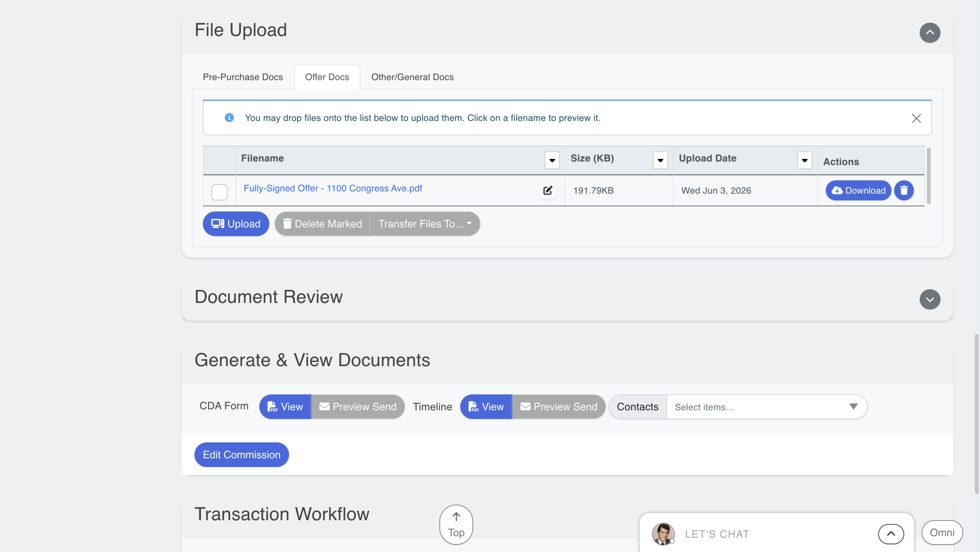Image resolution: width=980 pixels, height=552 pixels.
Task: Open Transfer Files To... dropdown
Action: click(425, 224)
